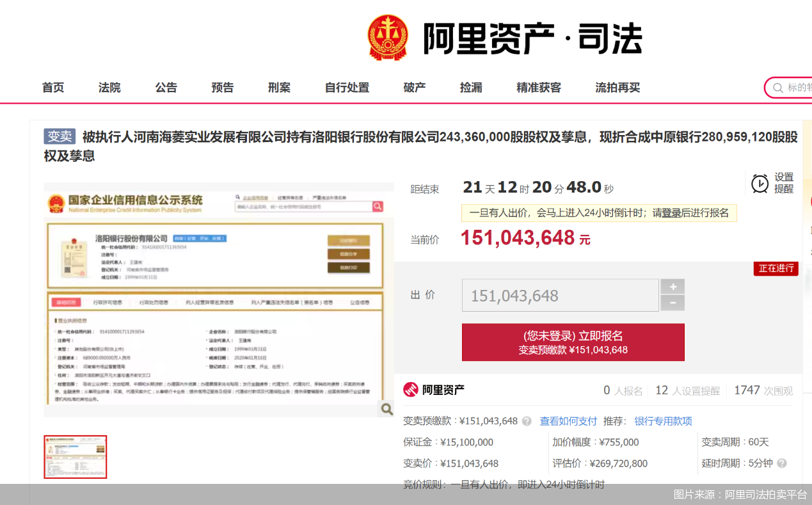Screen dimensions: 812x505
Task: Increase the bid with the plus button
Action: (x=673, y=287)
